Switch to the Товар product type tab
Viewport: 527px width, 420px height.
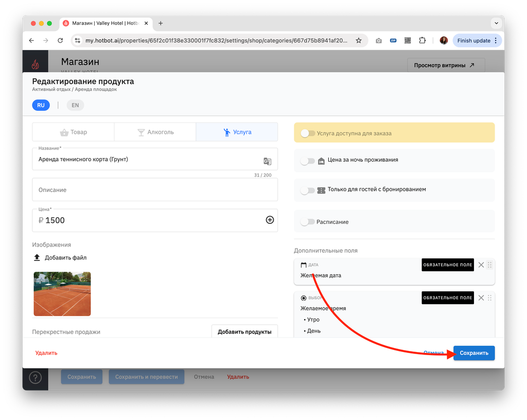click(x=73, y=132)
